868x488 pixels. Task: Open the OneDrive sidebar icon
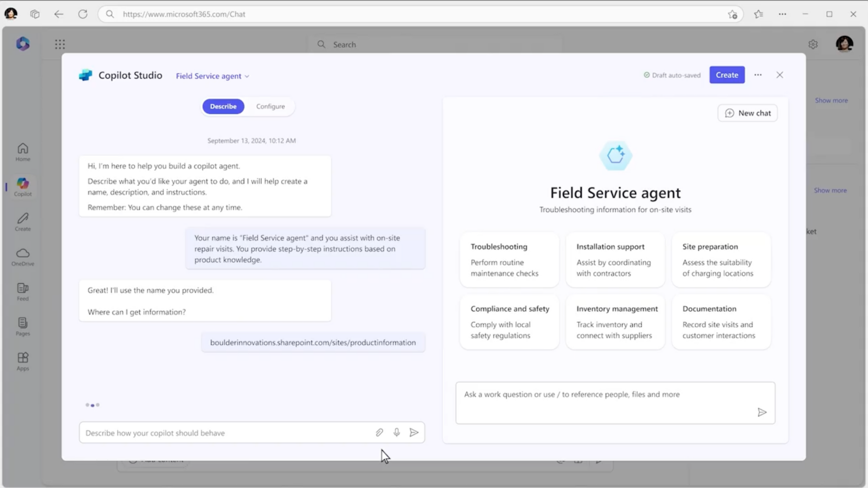click(23, 257)
